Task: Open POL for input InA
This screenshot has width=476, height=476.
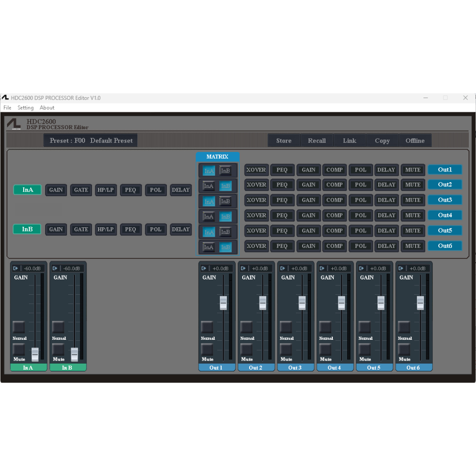Action: 155,190
